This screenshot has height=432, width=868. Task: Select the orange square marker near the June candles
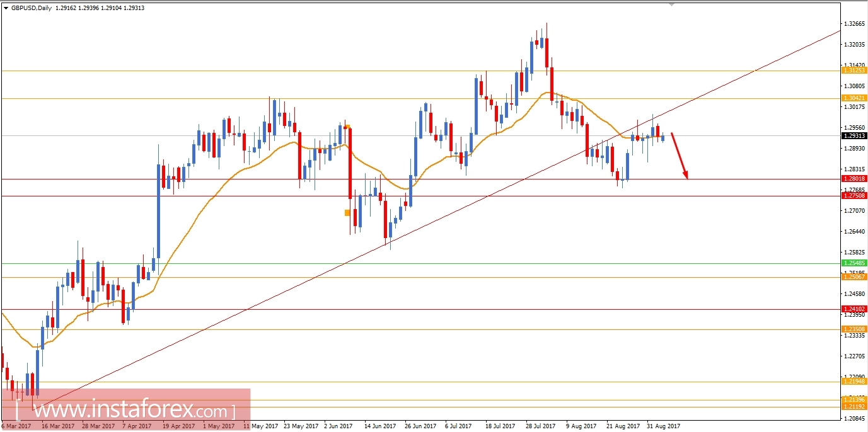[347, 213]
